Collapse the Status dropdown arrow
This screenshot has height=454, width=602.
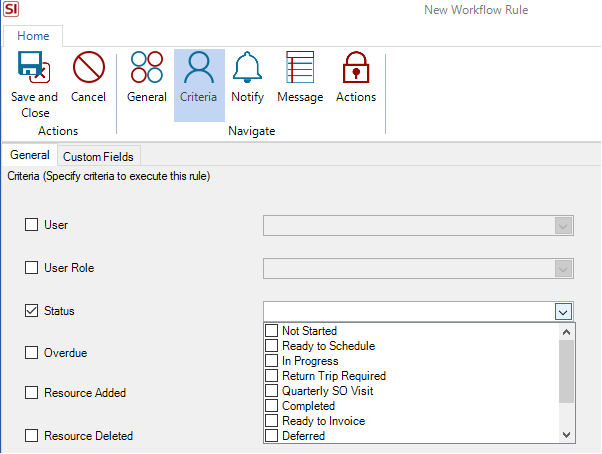564,312
